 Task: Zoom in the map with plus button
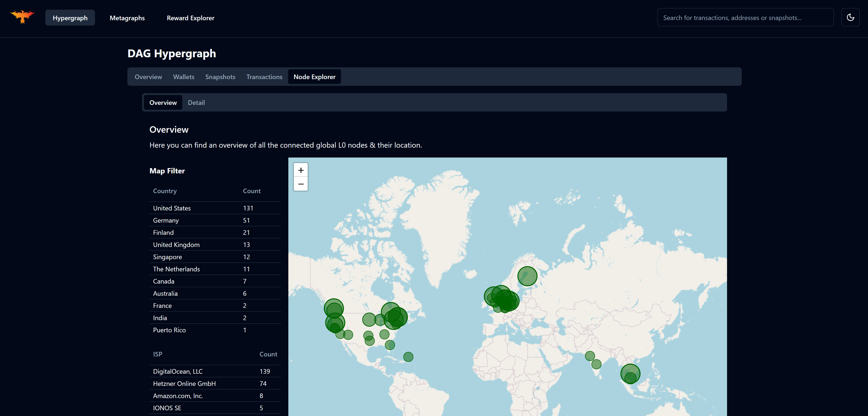pyautogui.click(x=301, y=170)
